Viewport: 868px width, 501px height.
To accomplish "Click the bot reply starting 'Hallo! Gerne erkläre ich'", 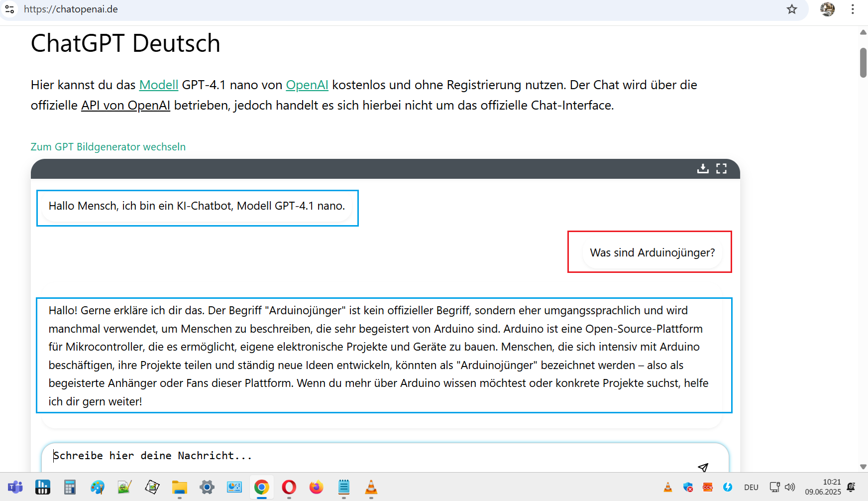I will (382, 356).
